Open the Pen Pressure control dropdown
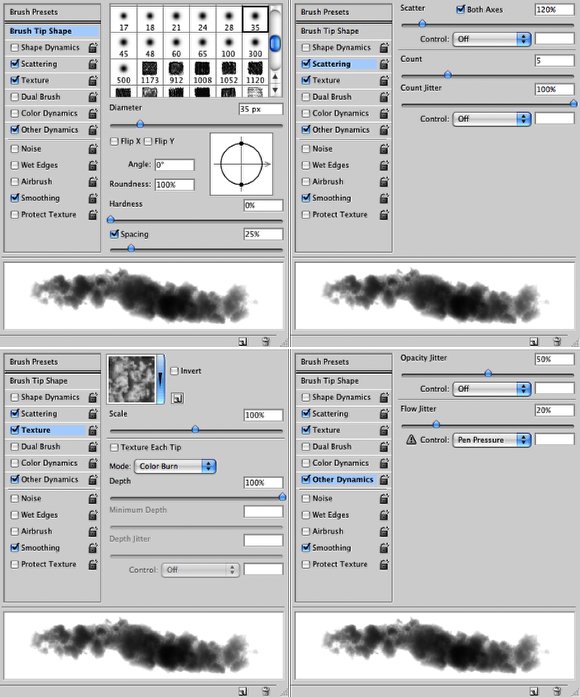The image size is (580, 697). click(492, 440)
